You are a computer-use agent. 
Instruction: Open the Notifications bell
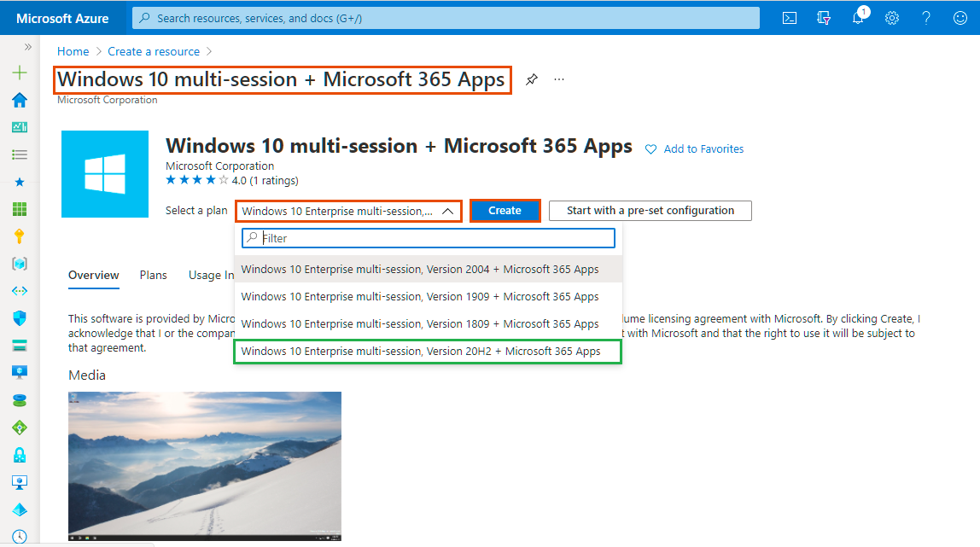859,17
